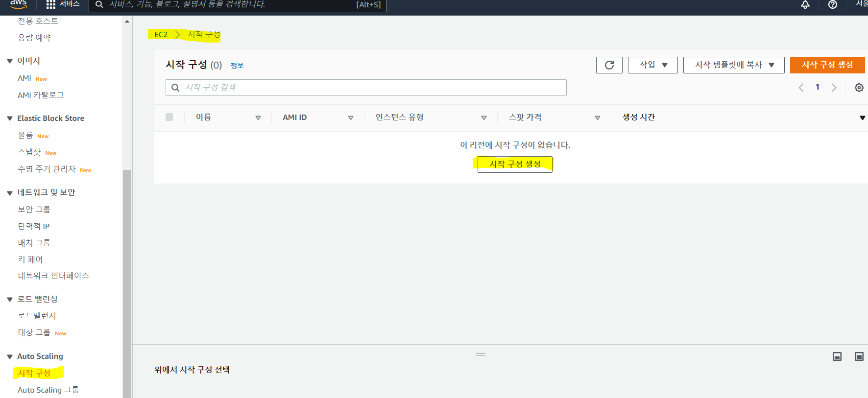Collapse the Auto Scaling section
The width and height of the screenshot is (868, 398).
9,356
